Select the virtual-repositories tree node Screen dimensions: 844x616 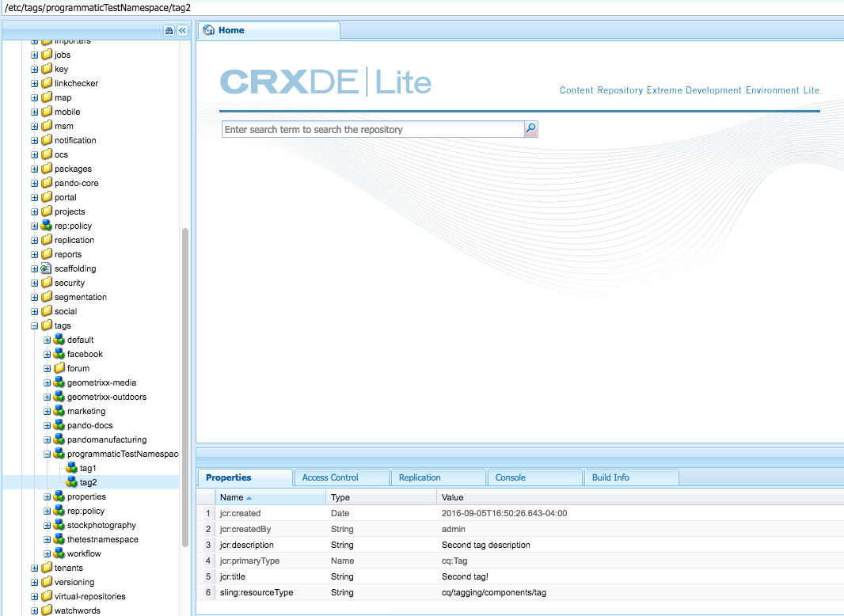click(90, 596)
